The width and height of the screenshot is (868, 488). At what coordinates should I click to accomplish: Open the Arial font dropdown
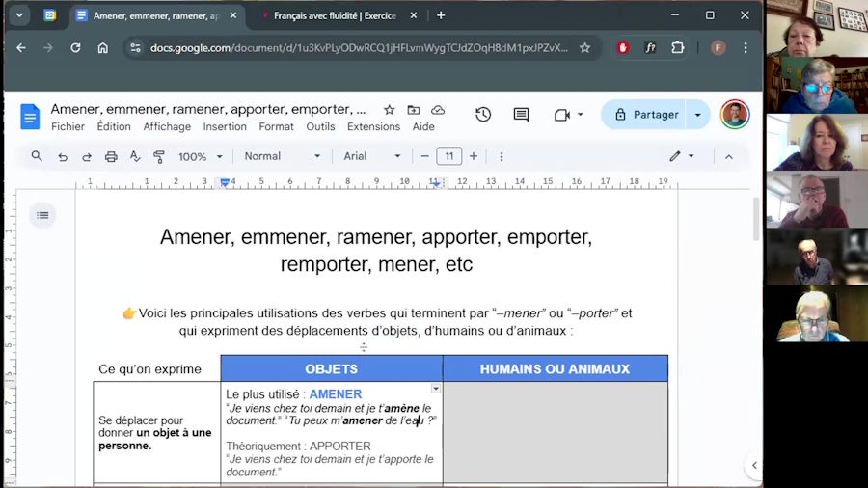[x=371, y=156]
